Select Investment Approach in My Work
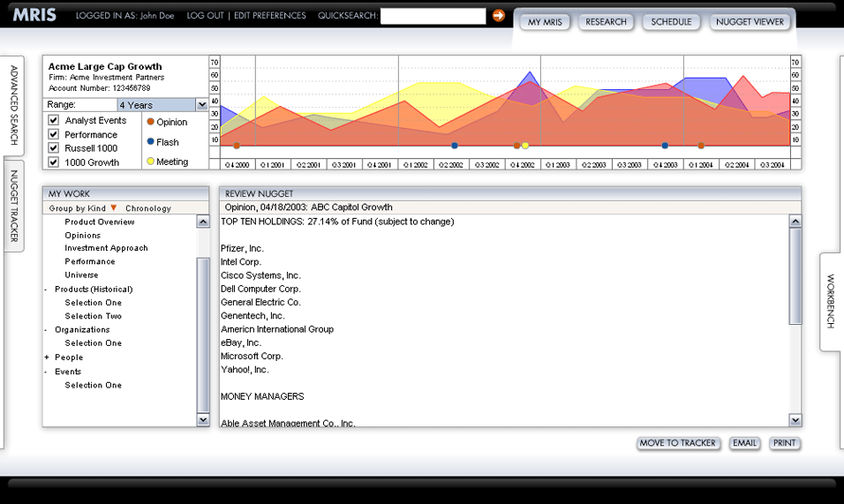 click(x=106, y=248)
